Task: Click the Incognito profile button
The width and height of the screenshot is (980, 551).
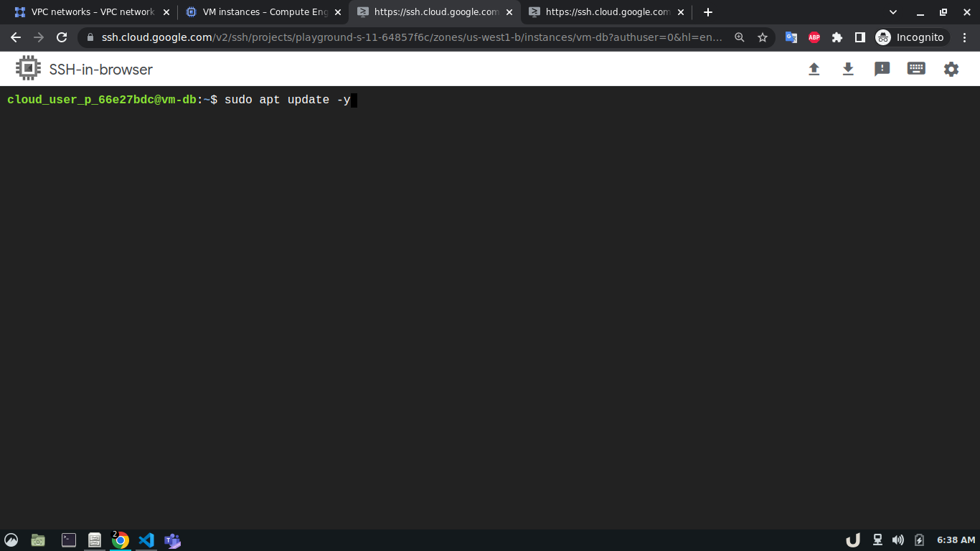Action: (911, 37)
